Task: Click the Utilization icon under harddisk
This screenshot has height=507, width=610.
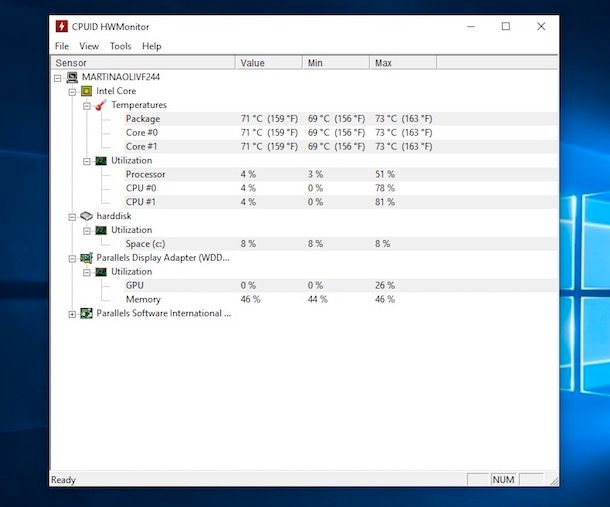Action: 101,230
